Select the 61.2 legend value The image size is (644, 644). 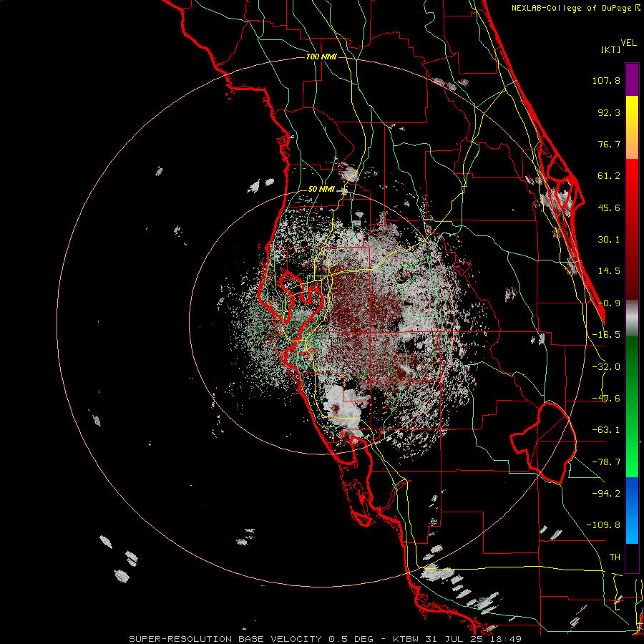(x=609, y=176)
